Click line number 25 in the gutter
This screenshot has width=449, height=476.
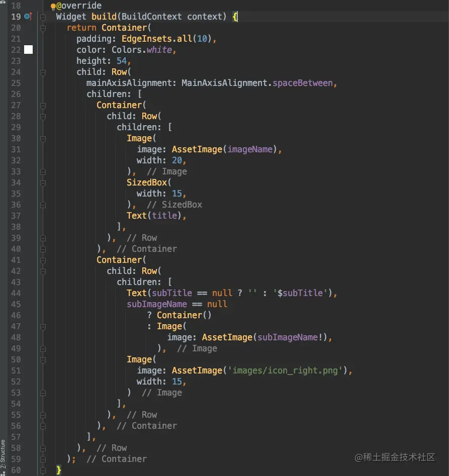[16, 83]
